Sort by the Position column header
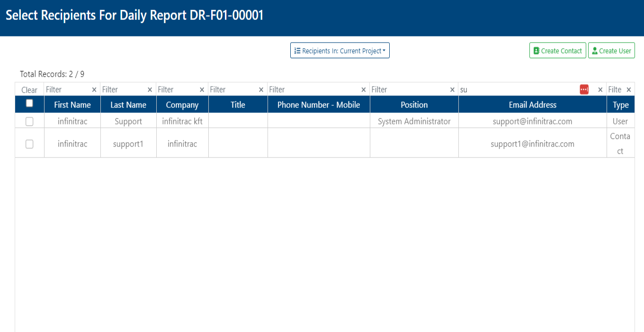This screenshot has height=332, width=644. pos(414,105)
